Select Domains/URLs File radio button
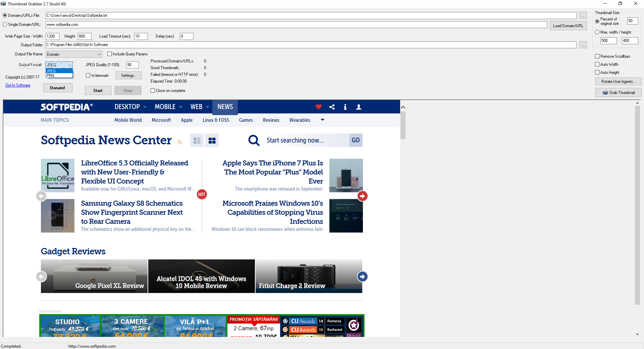644x349 pixels. point(5,15)
